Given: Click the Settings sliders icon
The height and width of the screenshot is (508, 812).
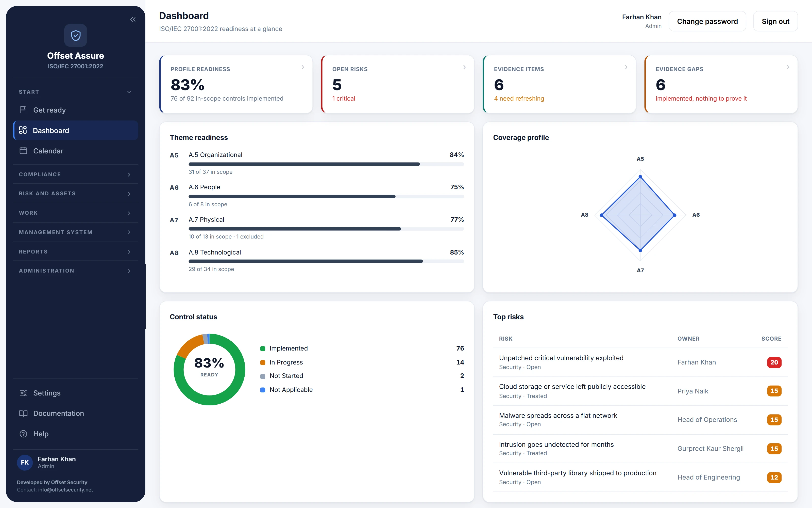Looking at the screenshot, I should pos(23,393).
